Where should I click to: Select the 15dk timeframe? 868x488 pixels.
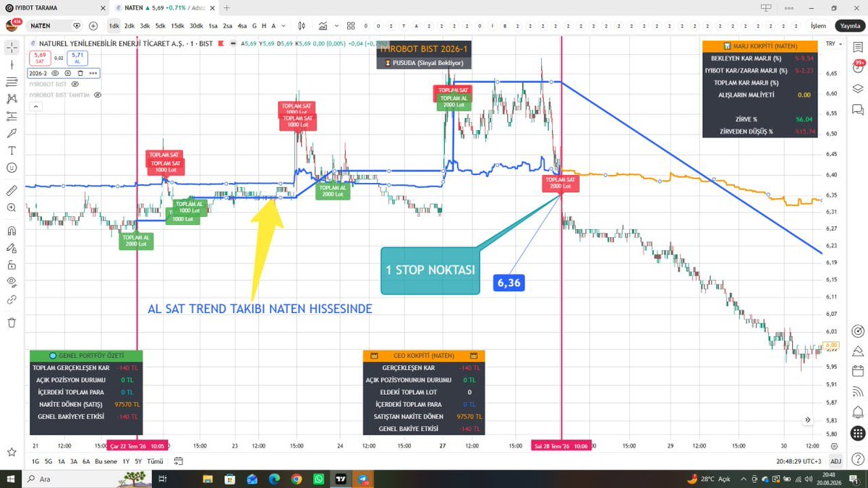coord(176,26)
